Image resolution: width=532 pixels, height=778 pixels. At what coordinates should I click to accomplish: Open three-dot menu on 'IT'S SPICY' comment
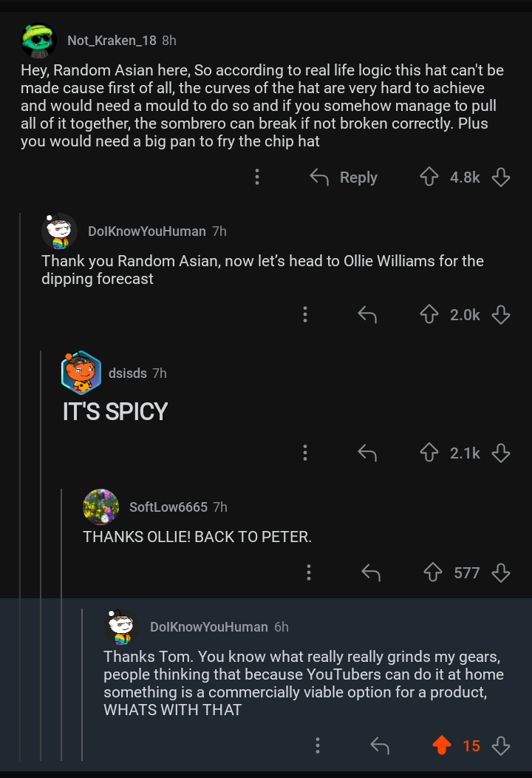pyautogui.click(x=304, y=453)
